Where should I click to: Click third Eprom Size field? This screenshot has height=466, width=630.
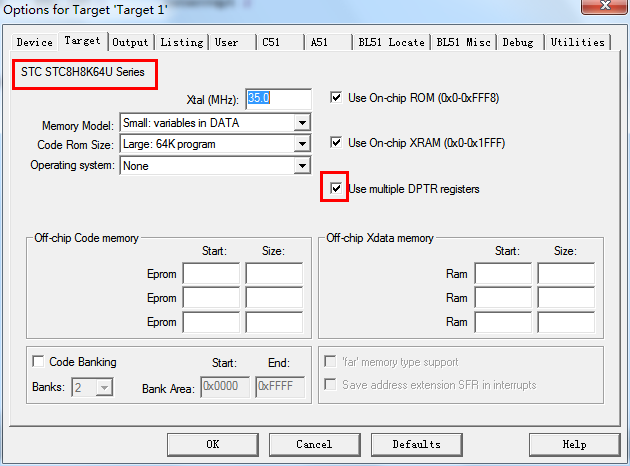tap(274, 322)
